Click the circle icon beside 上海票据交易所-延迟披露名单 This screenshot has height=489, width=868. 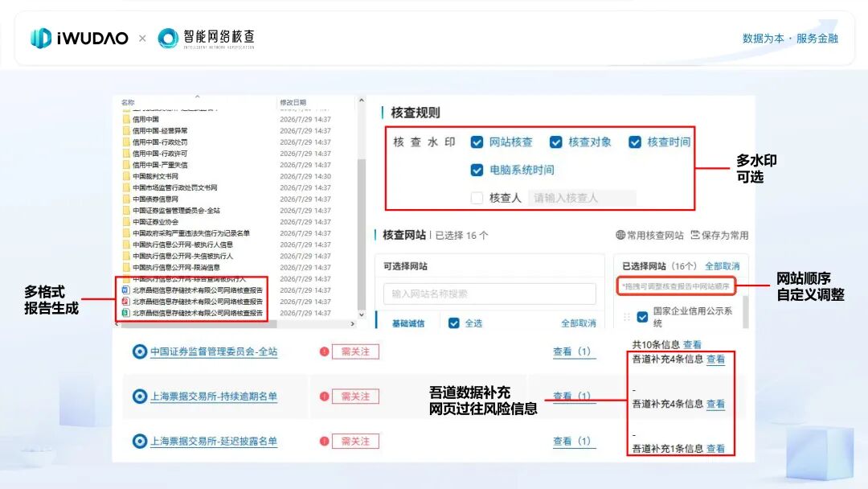coord(140,441)
